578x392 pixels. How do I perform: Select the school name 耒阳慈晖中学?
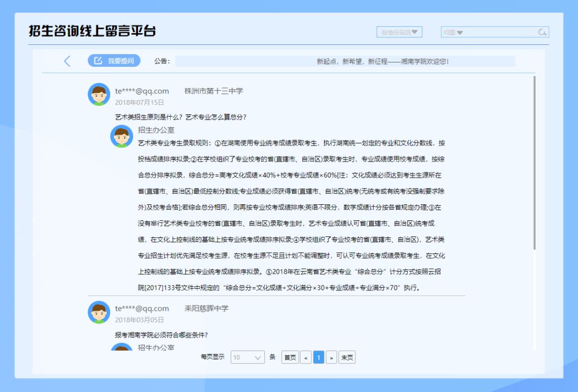coord(207,309)
